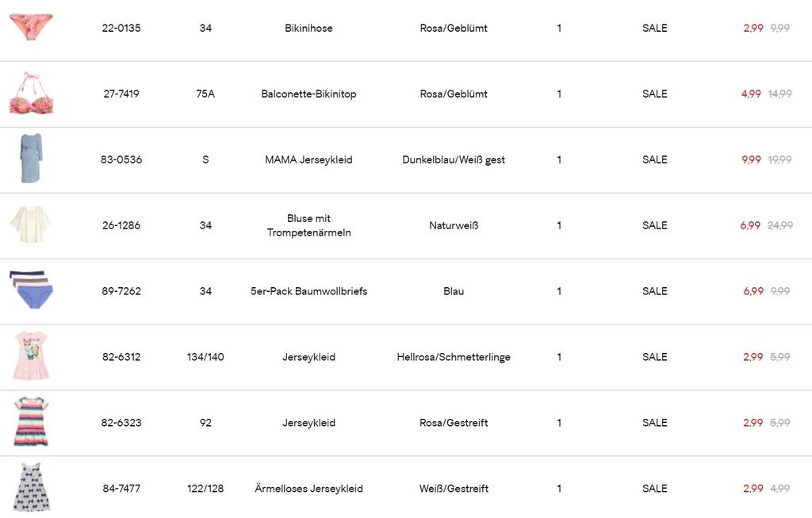Viewport: 812px width, 518px height.
Task: Click article number 22-0135
Action: pos(121,28)
